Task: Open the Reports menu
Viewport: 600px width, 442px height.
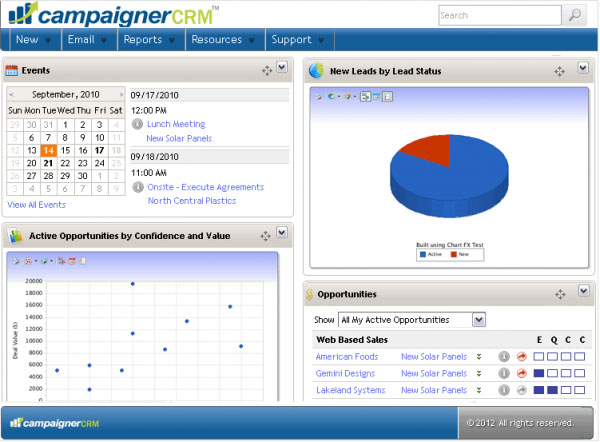Action: [x=149, y=39]
